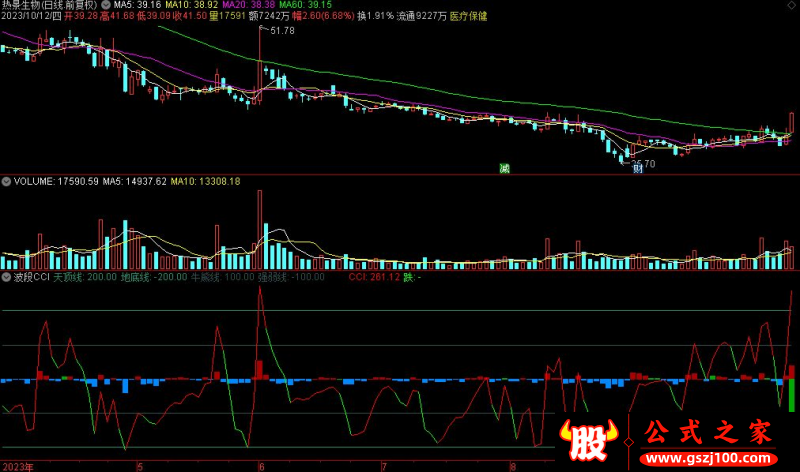The width and height of the screenshot is (800, 472).
Task: Click the latest red candlestick at right edge
Action: (790, 123)
